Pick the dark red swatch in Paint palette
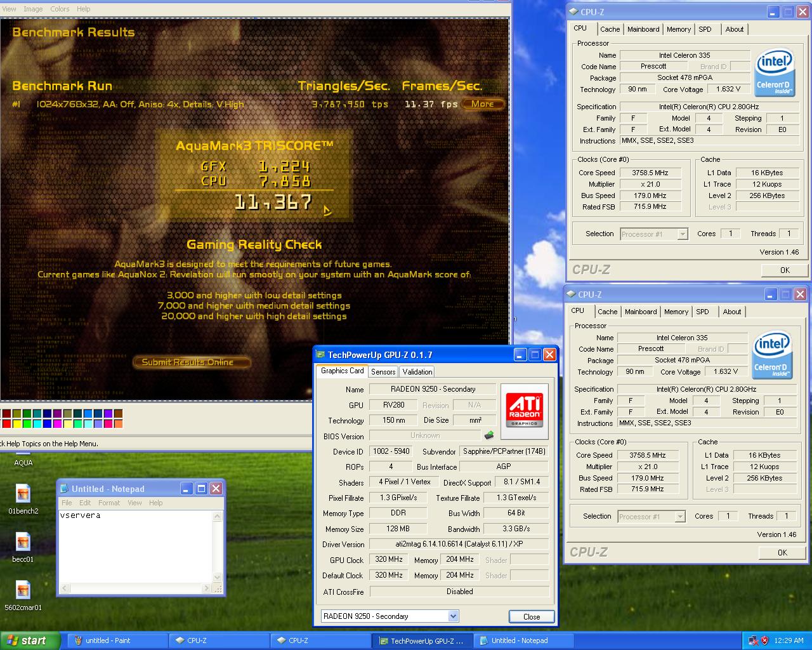 pyautogui.click(x=6, y=414)
